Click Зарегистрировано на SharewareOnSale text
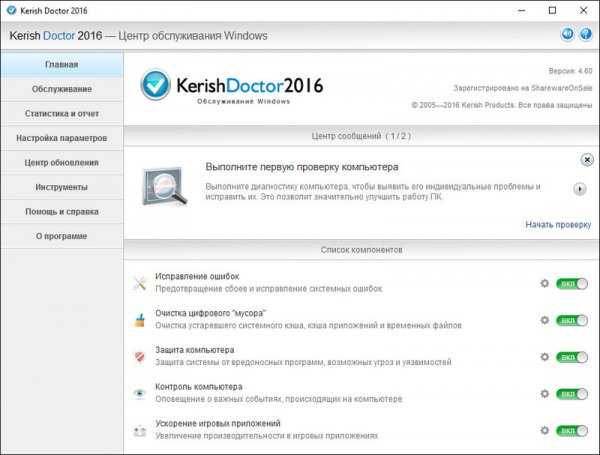This screenshot has height=455, width=600. click(x=523, y=88)
